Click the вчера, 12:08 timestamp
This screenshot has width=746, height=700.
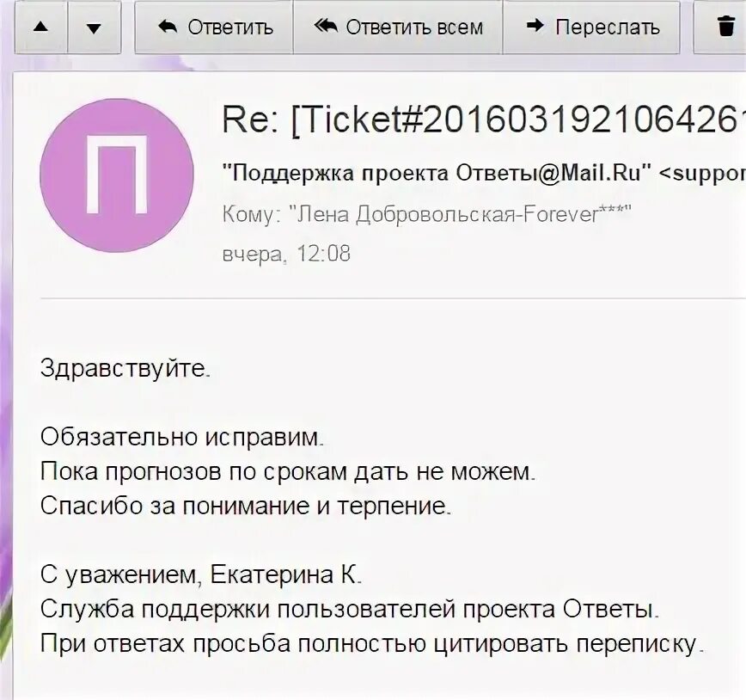coord(286,254)
